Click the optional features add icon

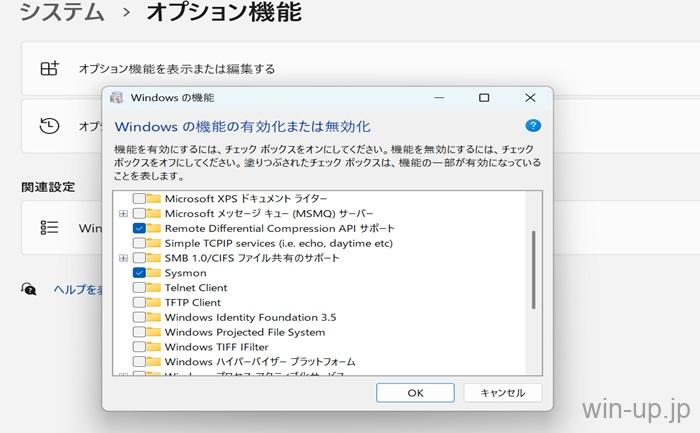(x=49, y=68)
